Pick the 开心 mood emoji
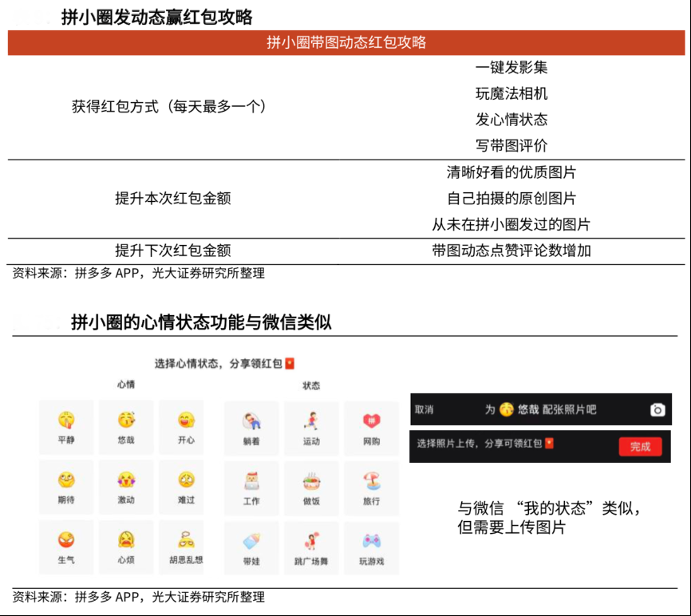The height and width of the screenshot is (616, 691). [186, 421]
